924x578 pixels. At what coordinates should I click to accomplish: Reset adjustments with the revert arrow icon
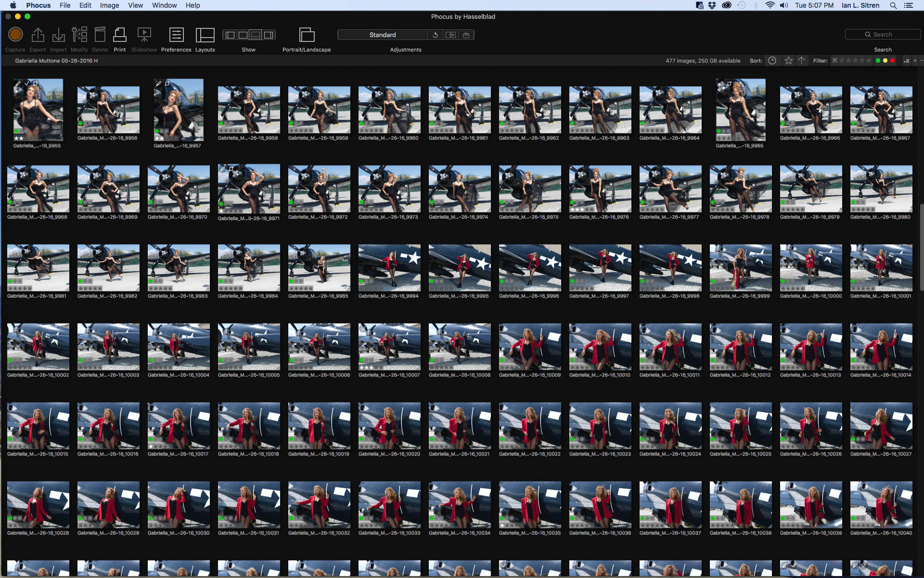click(435, 35)
